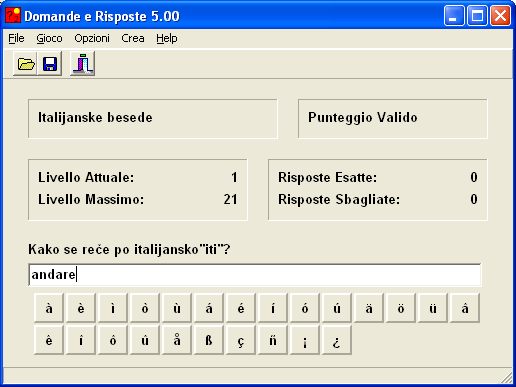
Task: Minimize the Domande e Risposte window
Action: click(x=454, y=16)
